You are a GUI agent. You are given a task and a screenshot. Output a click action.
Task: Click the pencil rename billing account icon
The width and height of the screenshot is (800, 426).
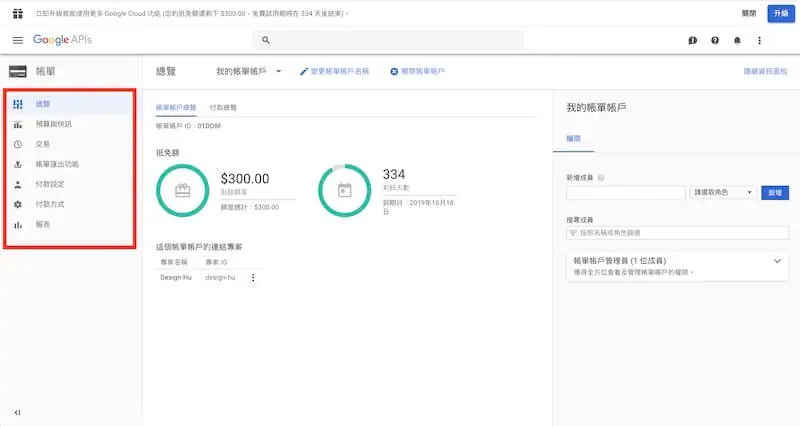(x=304, y=71)
